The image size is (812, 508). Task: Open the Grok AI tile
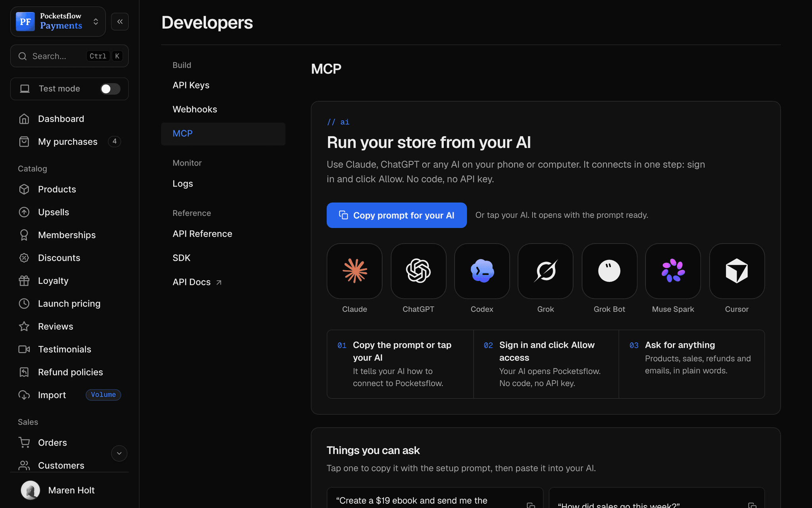pos(546,271)
